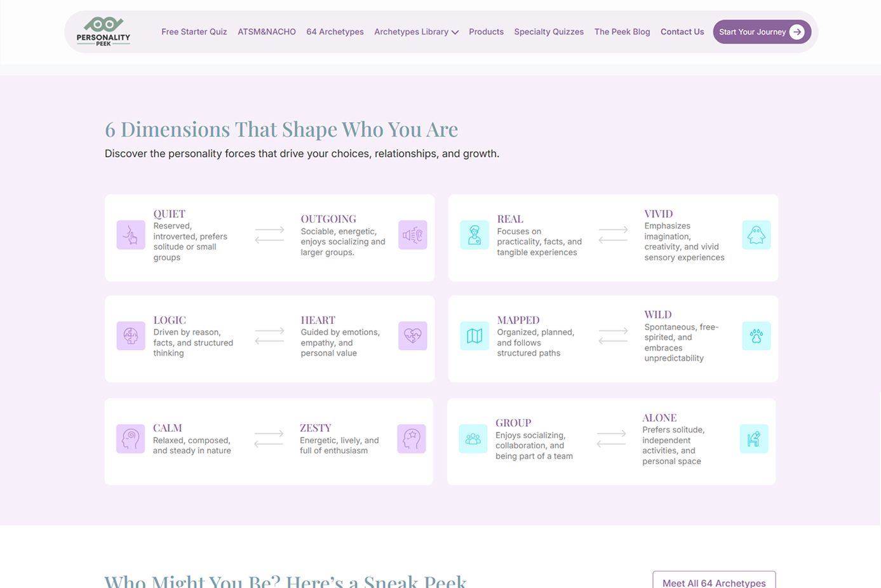Open the Free Starter Quiz page
881x588 pixels.
click(194, 32)
